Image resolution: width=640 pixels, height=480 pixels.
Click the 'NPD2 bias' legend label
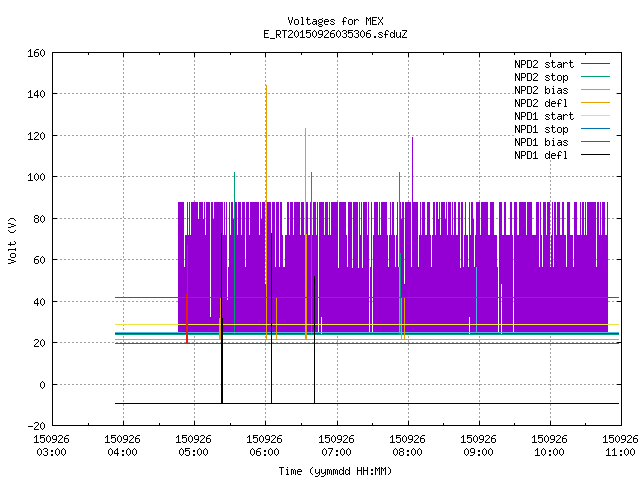point(541,90)
